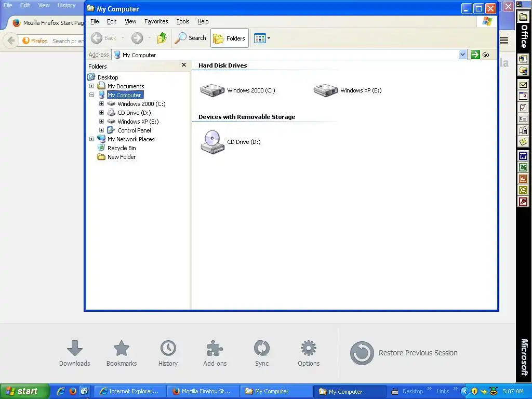Viewport: 532px width, 399px height.
Task: Open the Forward history dropdown arrow
Action: point(149,38)
